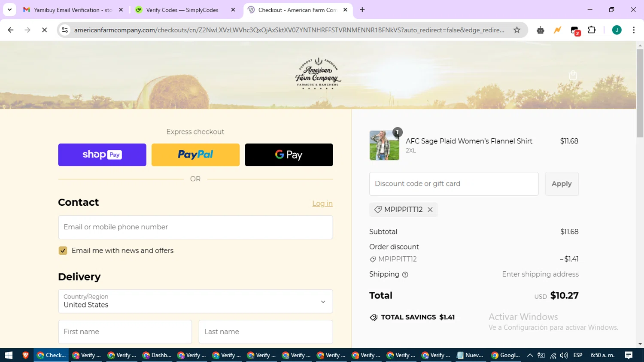Focus the Email or mobile phone field
The width and height of the screenshot is (644, 362).
coord(195,227)
